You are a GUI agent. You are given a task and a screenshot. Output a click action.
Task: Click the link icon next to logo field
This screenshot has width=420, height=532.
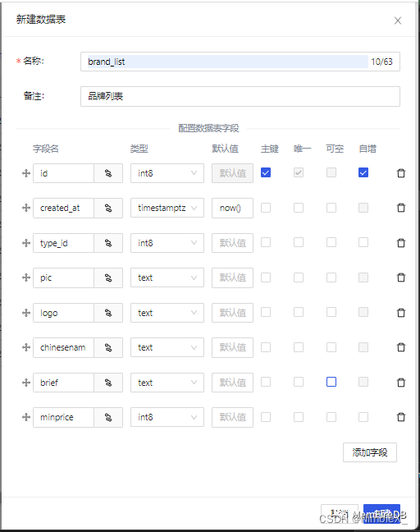(x=108, y=313)
